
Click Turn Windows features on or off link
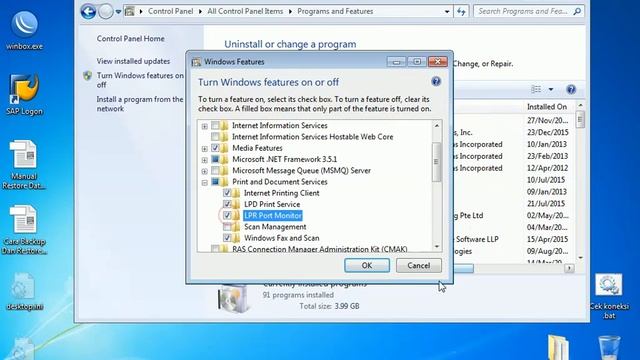pos(140,80)
